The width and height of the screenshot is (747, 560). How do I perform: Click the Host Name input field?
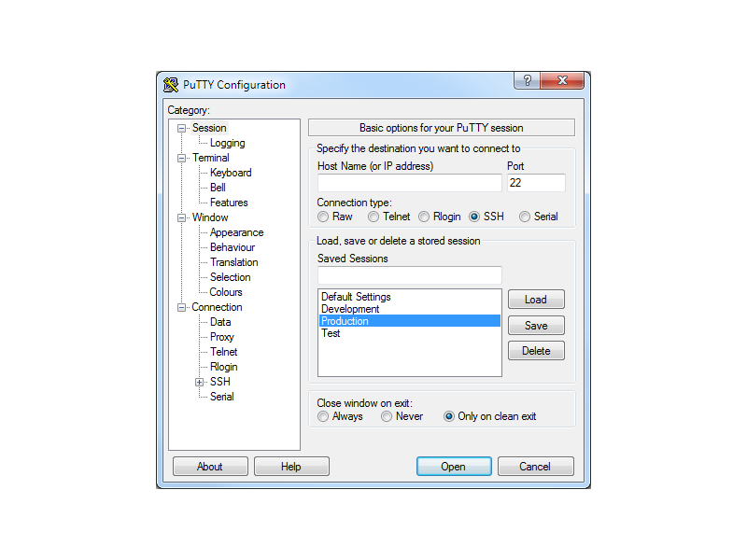409,183
